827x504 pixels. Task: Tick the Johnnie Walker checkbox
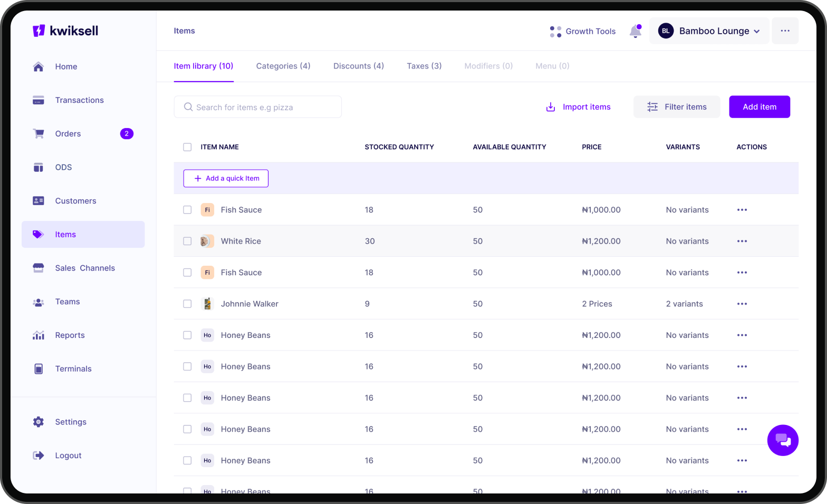pos(187,304)
